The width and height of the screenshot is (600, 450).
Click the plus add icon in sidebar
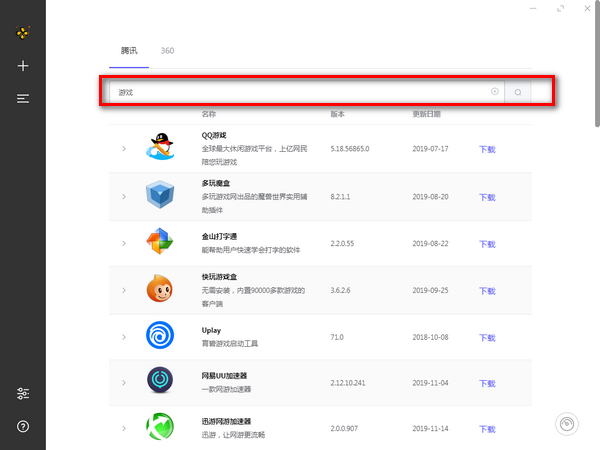(23, 66)
